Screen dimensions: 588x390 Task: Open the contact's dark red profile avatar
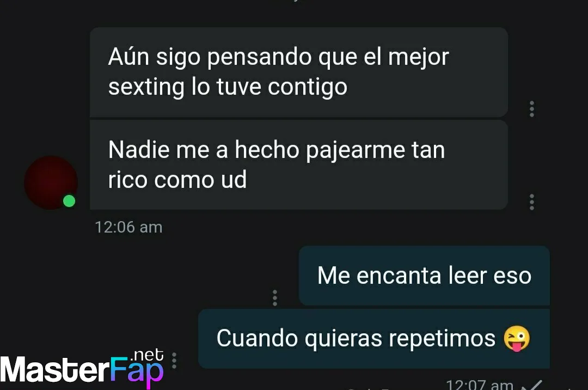(x=51, y=182)
